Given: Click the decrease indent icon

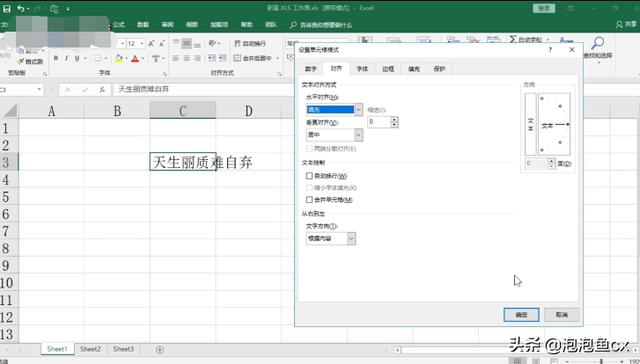Looking at the screenshot, I should point(212,58).
